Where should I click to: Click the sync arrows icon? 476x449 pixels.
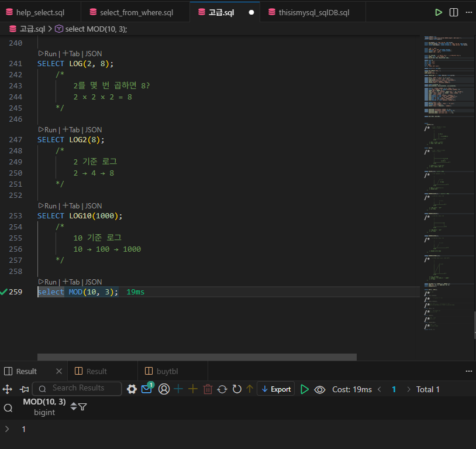222,389
